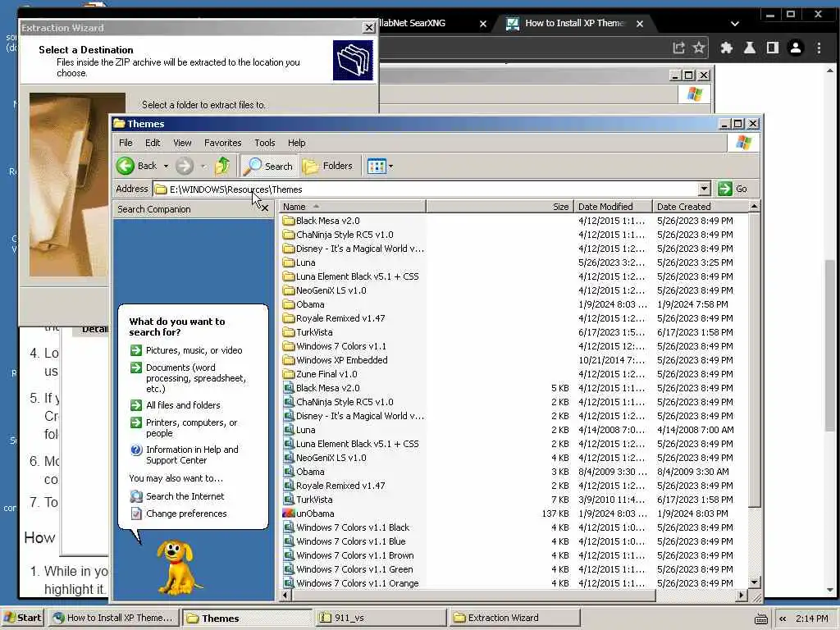Viewport: 840px width, 630px height.
Task: Select the Windows XP Embedded folder icon
Action: point(289,360)
